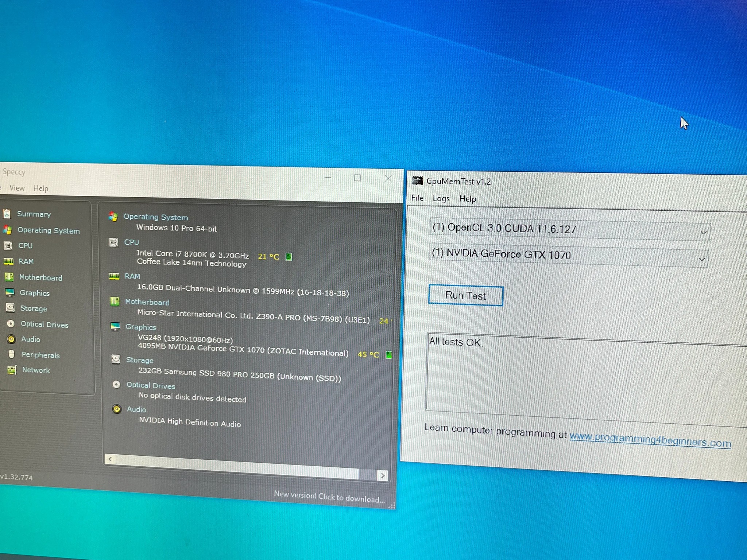Open the www.programming4beginners.com link
The width and height of the screenshot is (747, 560).
pyautogui.click(x=650, y=440)
